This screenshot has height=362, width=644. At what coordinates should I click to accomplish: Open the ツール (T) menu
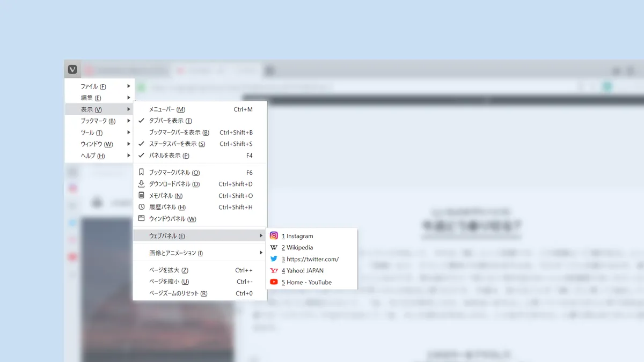click(99, 132)
